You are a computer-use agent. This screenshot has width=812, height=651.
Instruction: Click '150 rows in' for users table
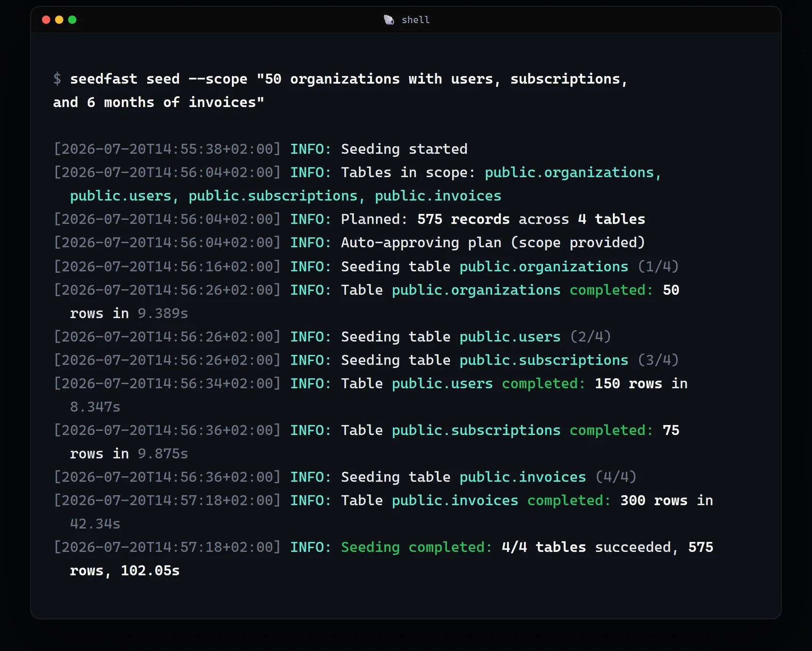click(641, 384)
